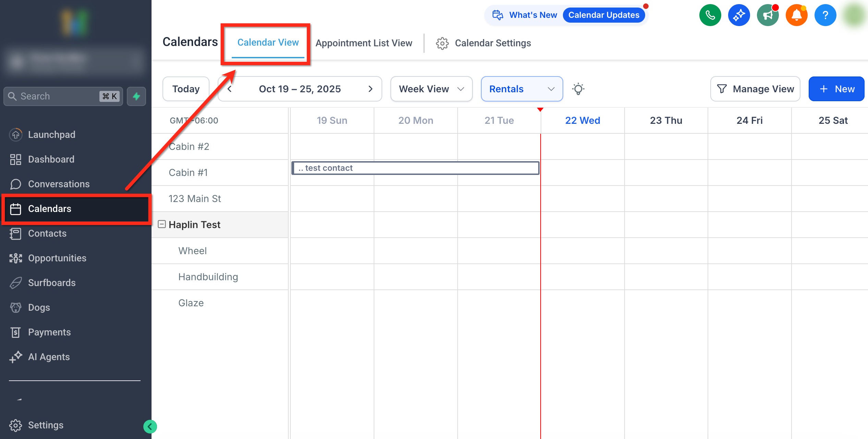The height and width of the screenshot is (439, 868).
Task: Open the orange notifications bell
Action: point(796,15)
